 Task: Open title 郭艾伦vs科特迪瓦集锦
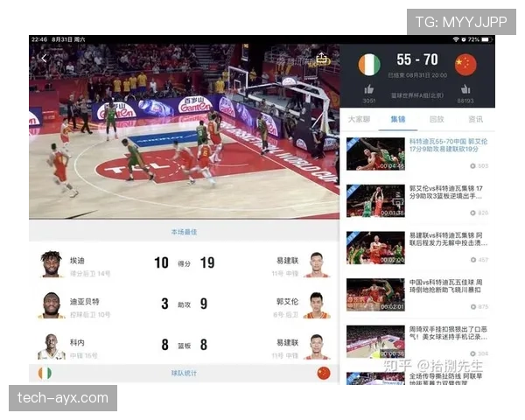point(446,192)
